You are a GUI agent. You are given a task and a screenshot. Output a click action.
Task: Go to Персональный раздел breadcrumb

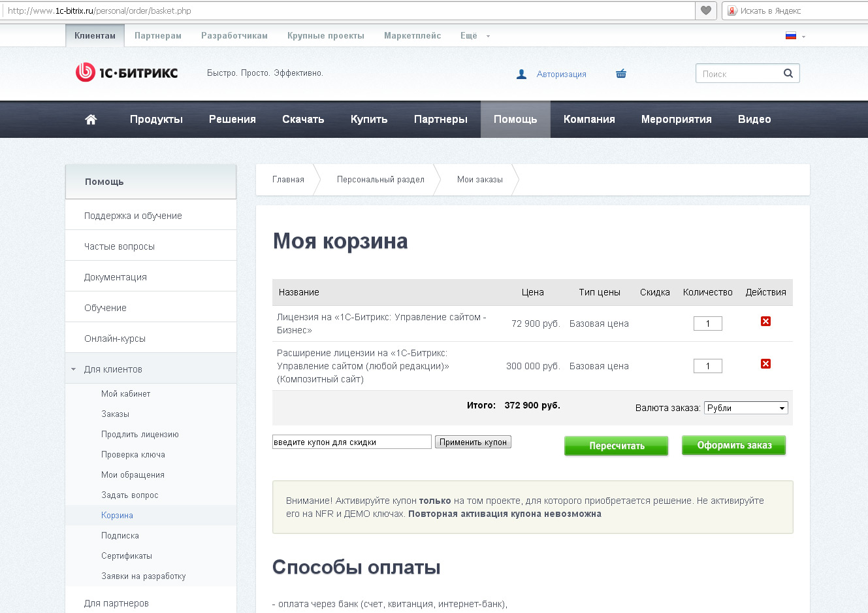pos(381,179)
